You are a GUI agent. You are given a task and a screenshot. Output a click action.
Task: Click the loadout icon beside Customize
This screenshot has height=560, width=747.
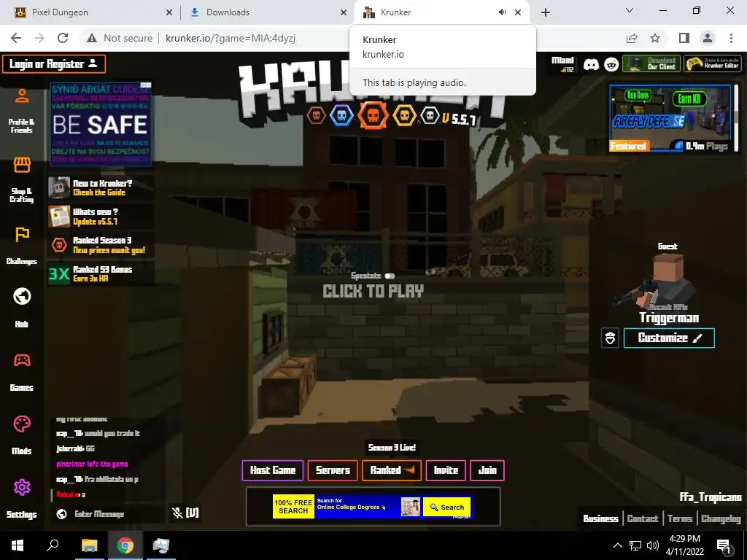611,338
